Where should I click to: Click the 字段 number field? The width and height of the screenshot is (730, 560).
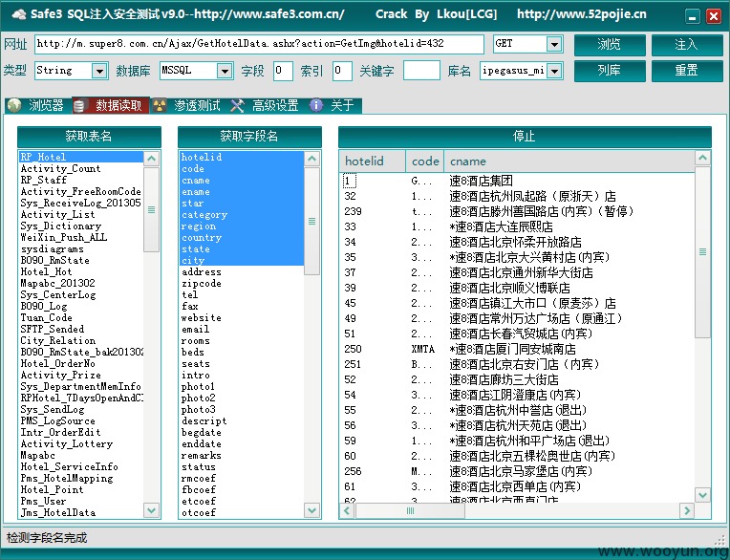pyautogui.click(x=283, y=72)
